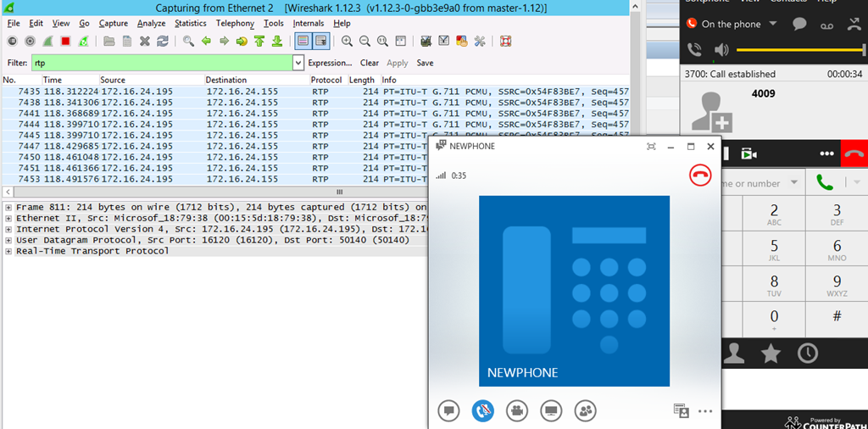Toggle packet list colorization

pos(303,41)
